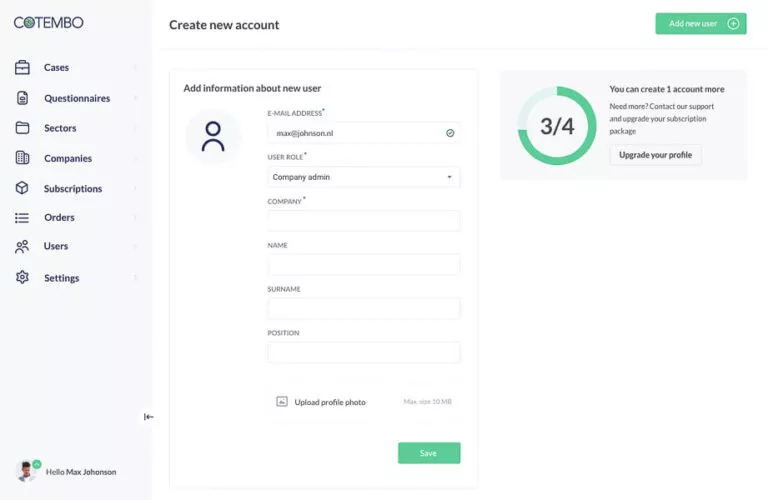Click 'You can create 1 account more' text

tap(667, 89)
